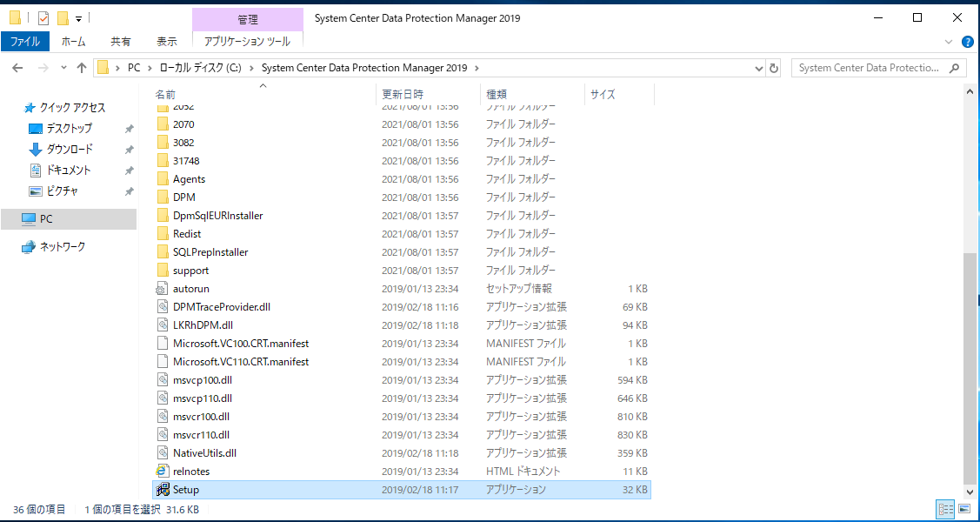Viewport: 980px width, 522px height.
Task: Switch to details view layout icon
Action: tap(945, 509)
